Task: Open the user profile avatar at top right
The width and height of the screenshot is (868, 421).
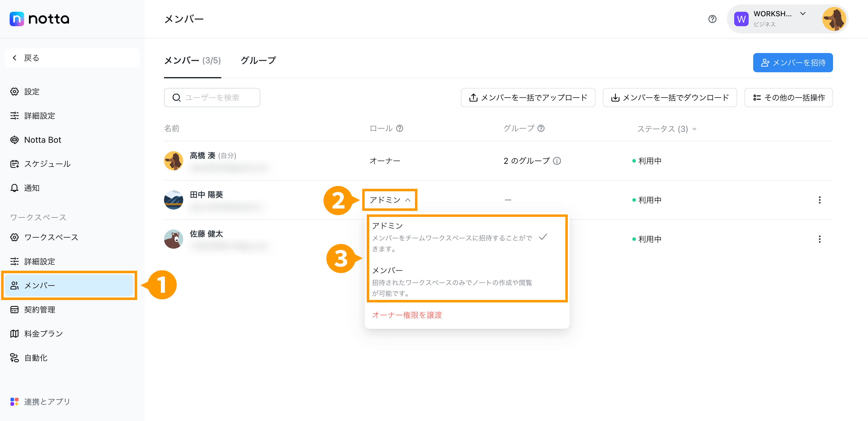Action: (834, 19)
